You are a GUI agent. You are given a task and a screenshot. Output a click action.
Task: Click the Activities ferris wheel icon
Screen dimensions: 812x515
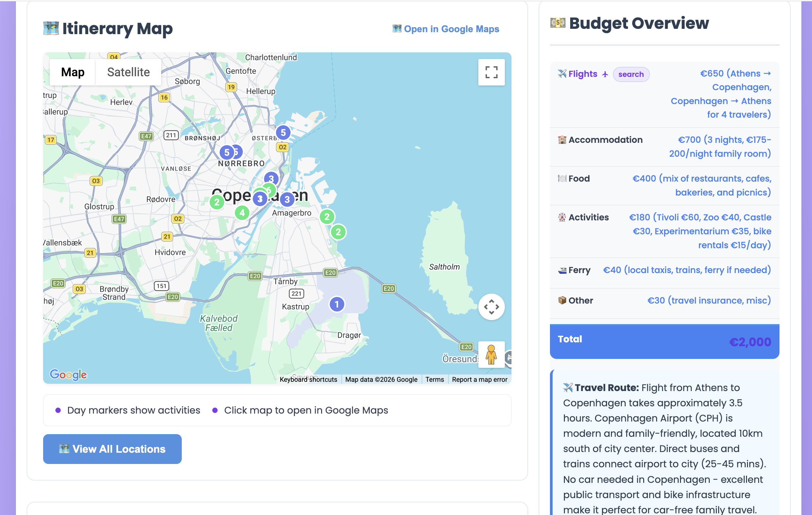pos(562,217)
